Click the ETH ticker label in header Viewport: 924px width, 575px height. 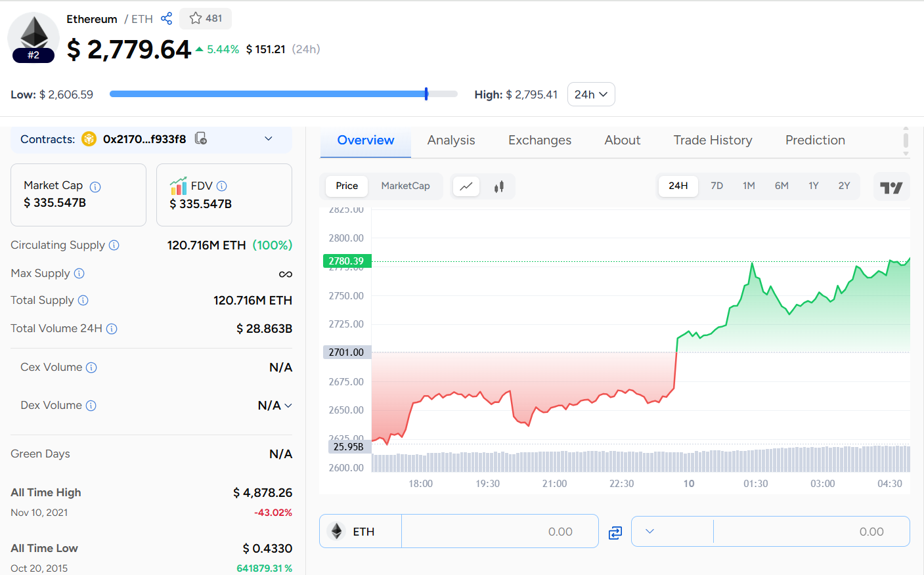[x=142, y=19]
